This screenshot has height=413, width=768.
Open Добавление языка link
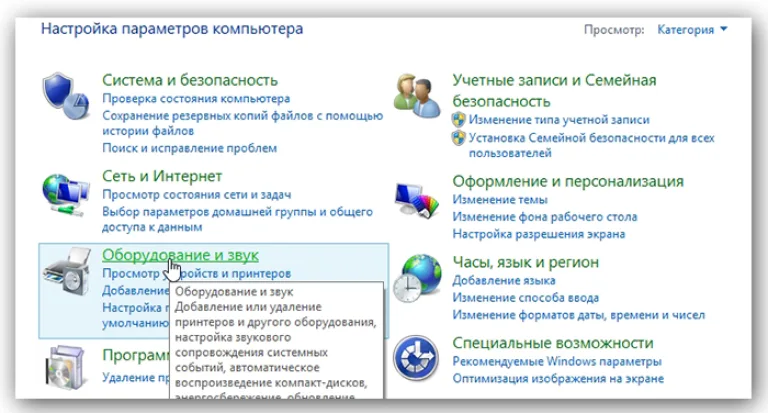(504, 280)
